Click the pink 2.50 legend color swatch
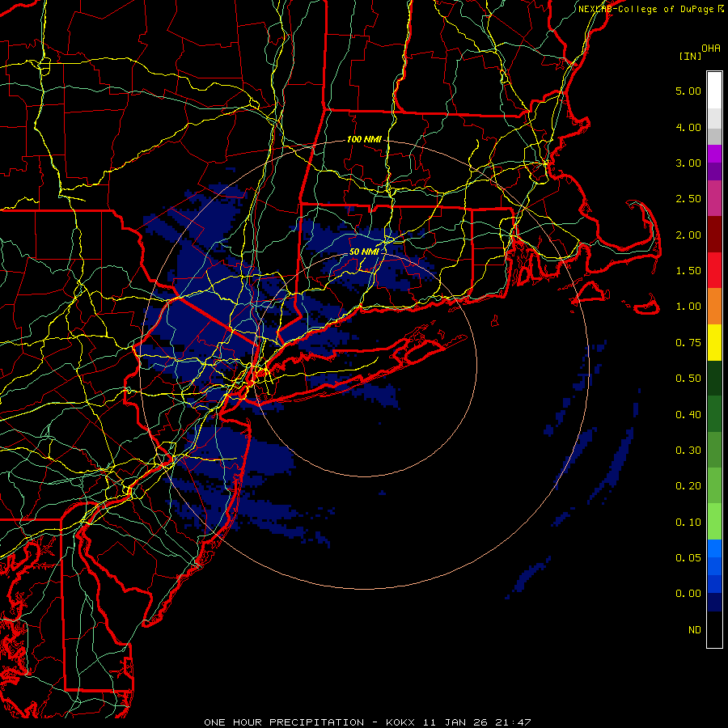 tap(714, 198)
